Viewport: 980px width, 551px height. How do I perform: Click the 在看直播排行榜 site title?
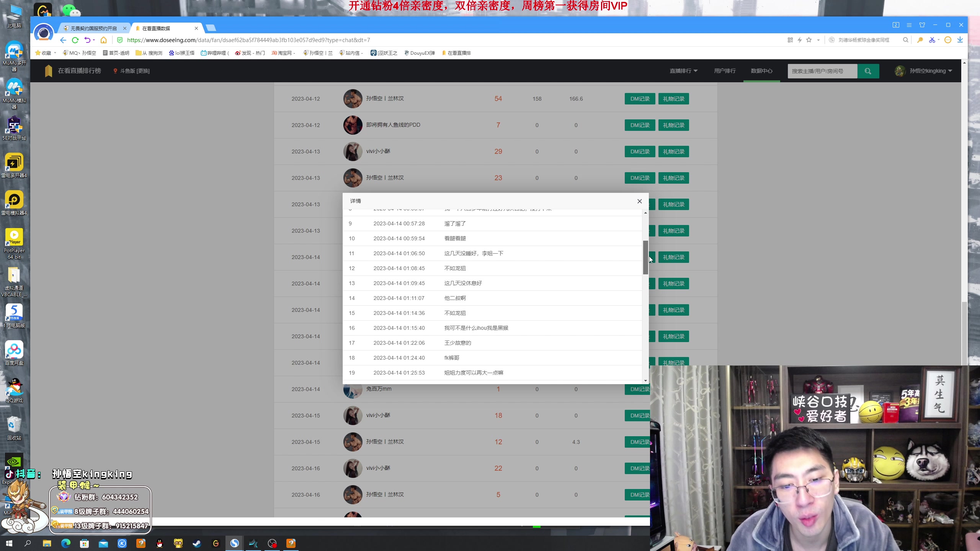(x=79, y=71)
